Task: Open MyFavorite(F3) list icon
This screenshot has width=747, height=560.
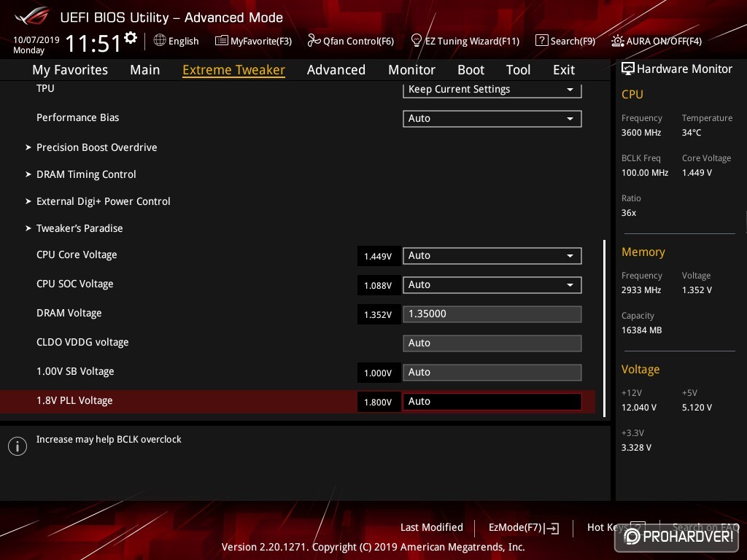Action: [x=221, y=41]
